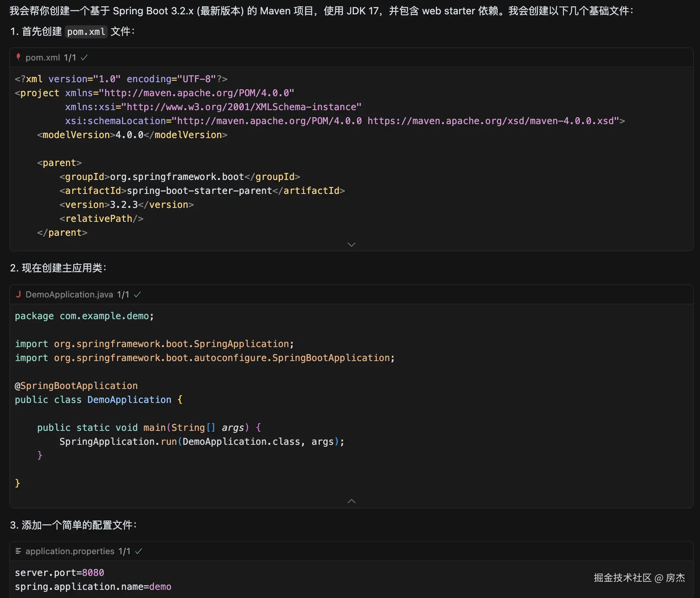Click the xmlns:xsi attribute line
The width and height of the screenshot is (700, 598).
point(213,107)
